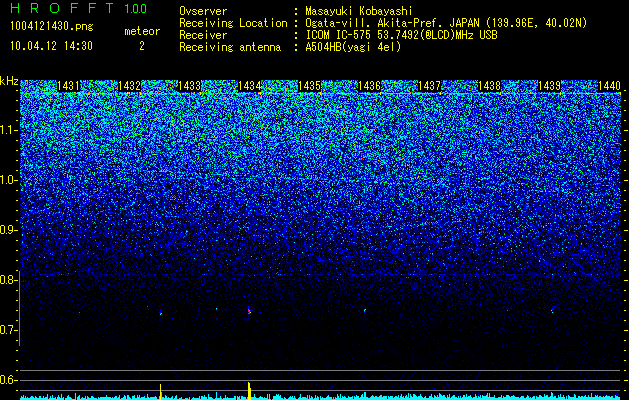Click the 0.7 kHz axis label

click(9, 330)
